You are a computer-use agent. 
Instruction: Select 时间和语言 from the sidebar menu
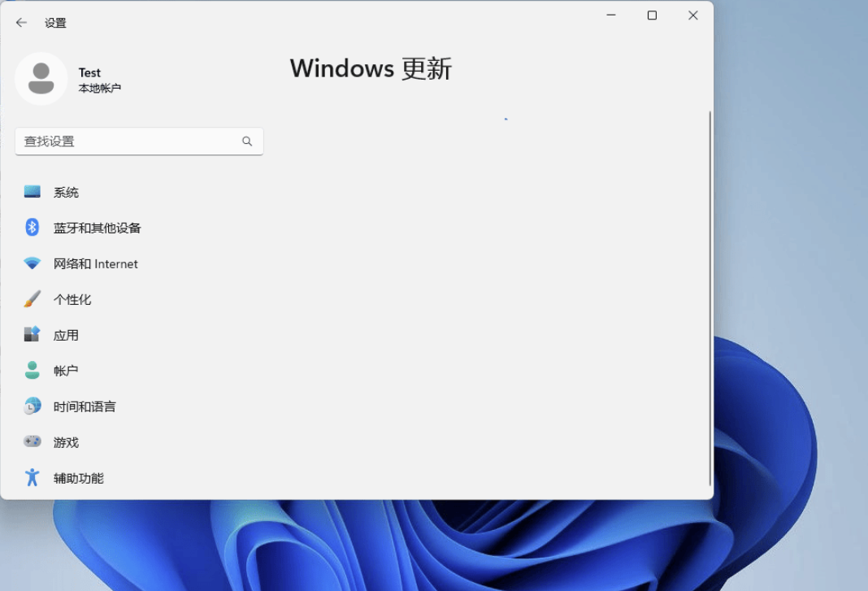click(x=85, y=406)
